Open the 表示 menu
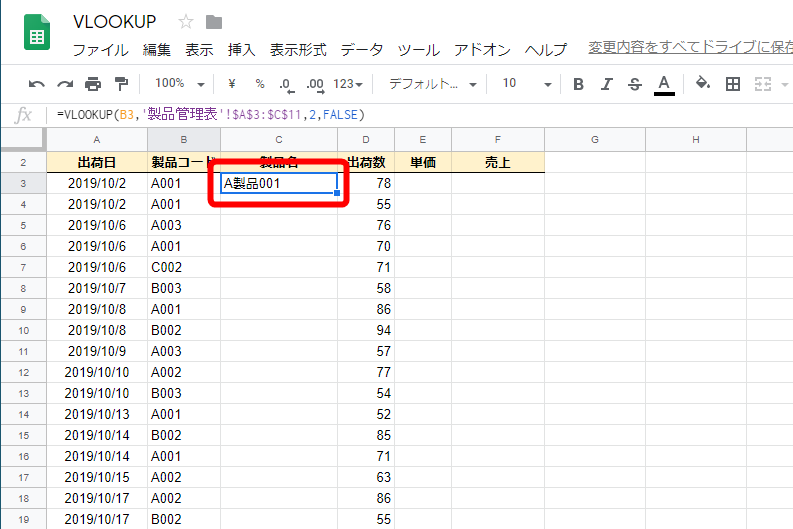The height and width of the screenshot is (529, 793). pos(199,50)
